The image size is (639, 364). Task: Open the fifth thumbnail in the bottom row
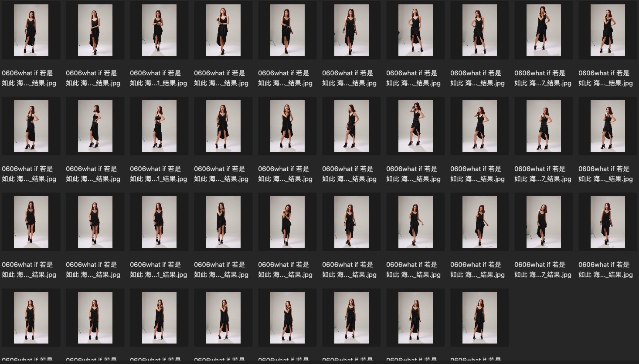(287, 318)
